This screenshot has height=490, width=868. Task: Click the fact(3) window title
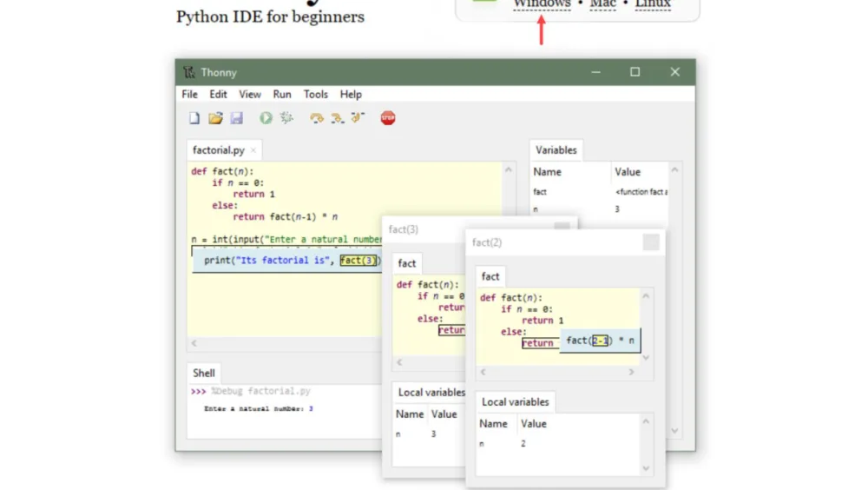[x=404, y=229]
